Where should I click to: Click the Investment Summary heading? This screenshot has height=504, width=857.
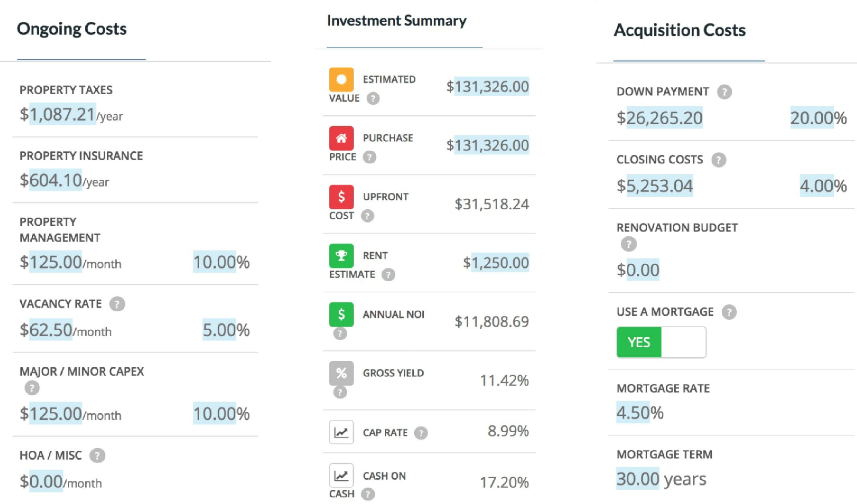(x=396, y=21)
